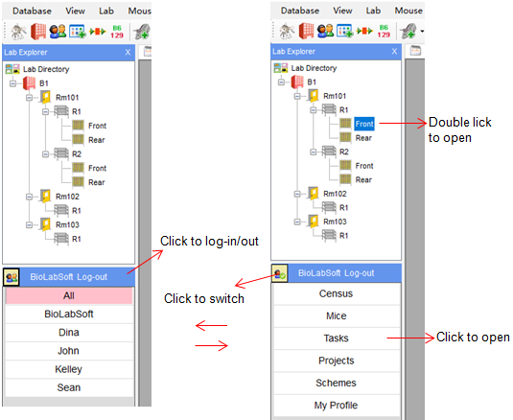
Task: Click the B6 129 strain icon in left toolbar
Action: pyautogui.click(x=117, y=32)
